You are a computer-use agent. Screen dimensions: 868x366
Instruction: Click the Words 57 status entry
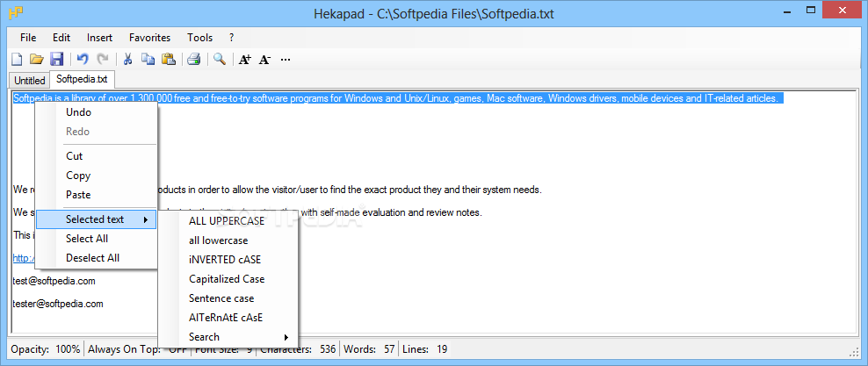369,348
